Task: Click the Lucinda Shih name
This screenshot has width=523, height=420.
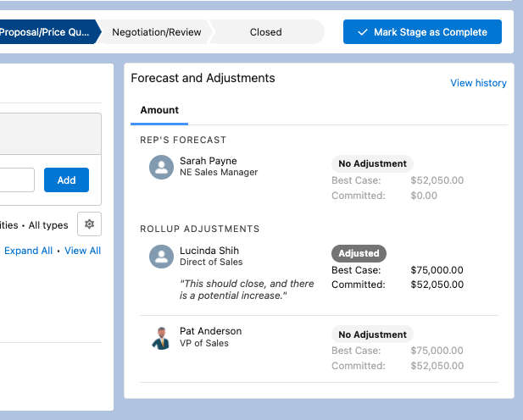Action: pos(209,251)
